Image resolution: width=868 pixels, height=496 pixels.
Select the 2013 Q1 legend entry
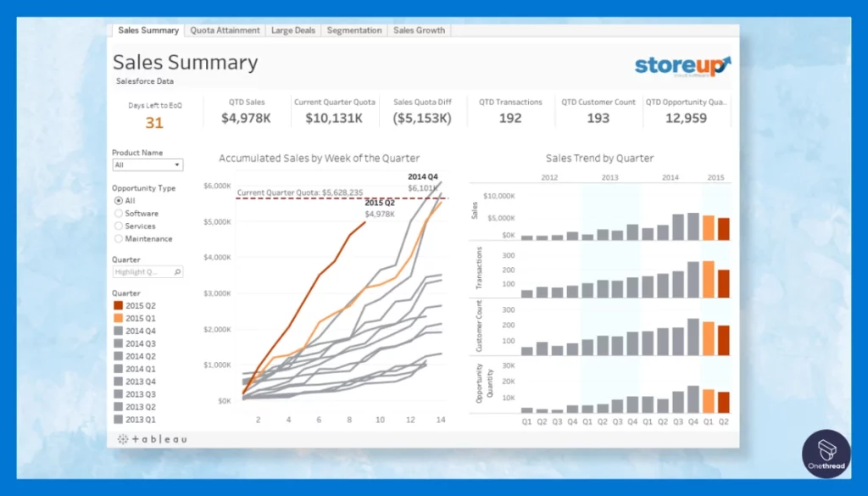(x=135, y=420)
